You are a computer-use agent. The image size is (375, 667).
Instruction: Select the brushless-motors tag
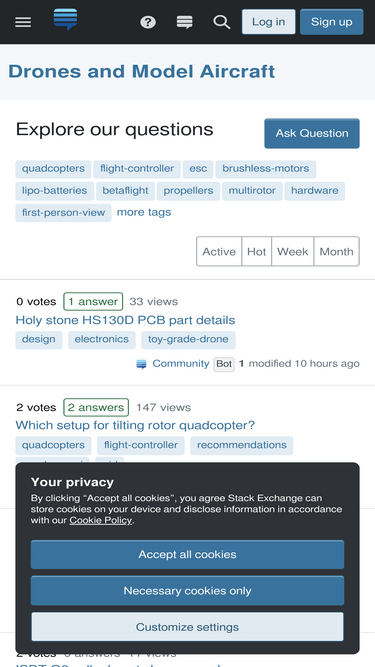pos(266,169)
